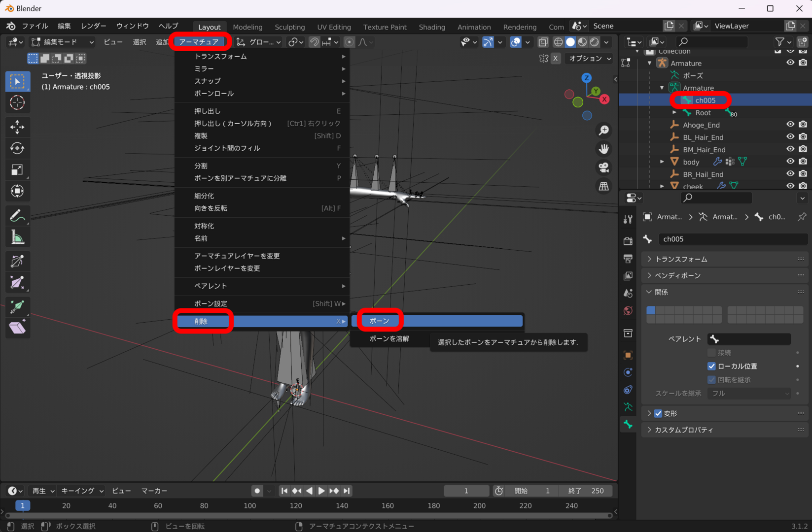This screenshot has width=812, height=532.
Task: Click the bone name field ch005
Action: pyautogui.click(x=733, y=239)
